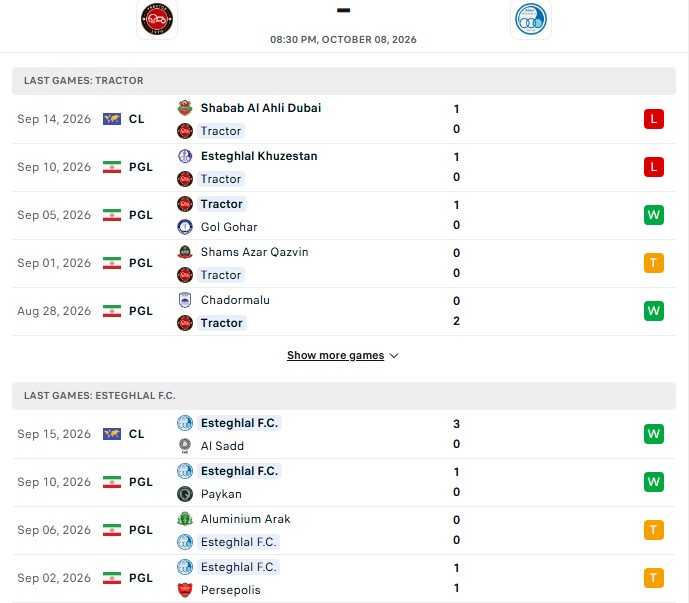Click the T badge for Shams Azar Qazvin match
Viewport: 689px width, 603px height.
pos(653,263)
